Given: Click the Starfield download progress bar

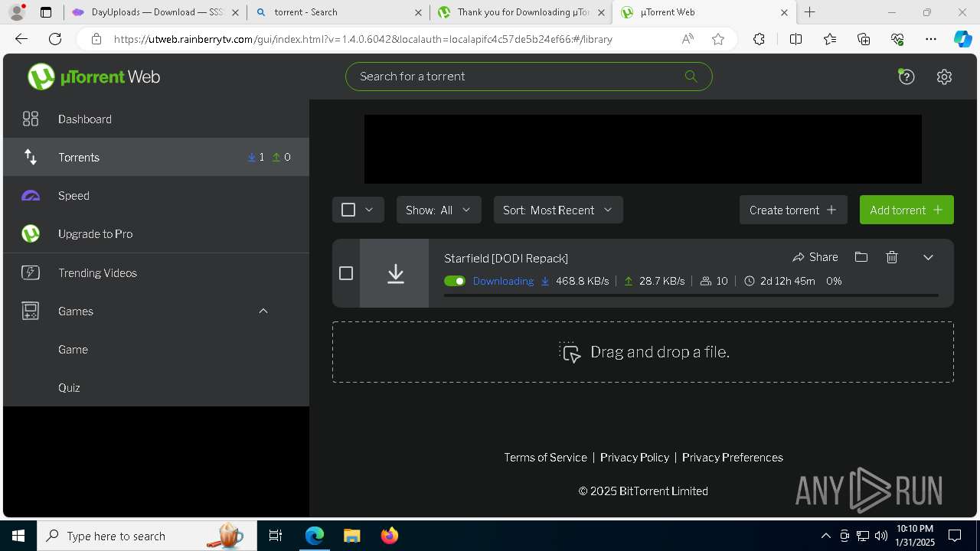Looking at the screenshot, I should pos(691,295).
